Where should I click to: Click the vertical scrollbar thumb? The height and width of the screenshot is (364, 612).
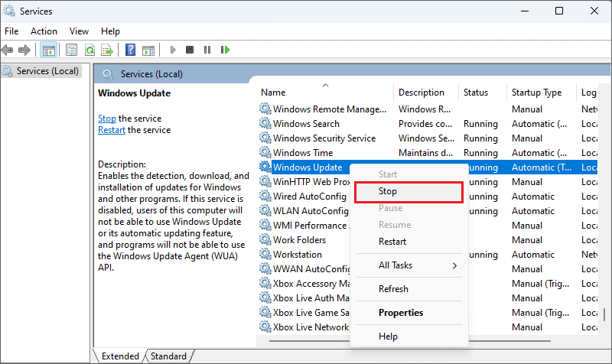coord(604,314)
